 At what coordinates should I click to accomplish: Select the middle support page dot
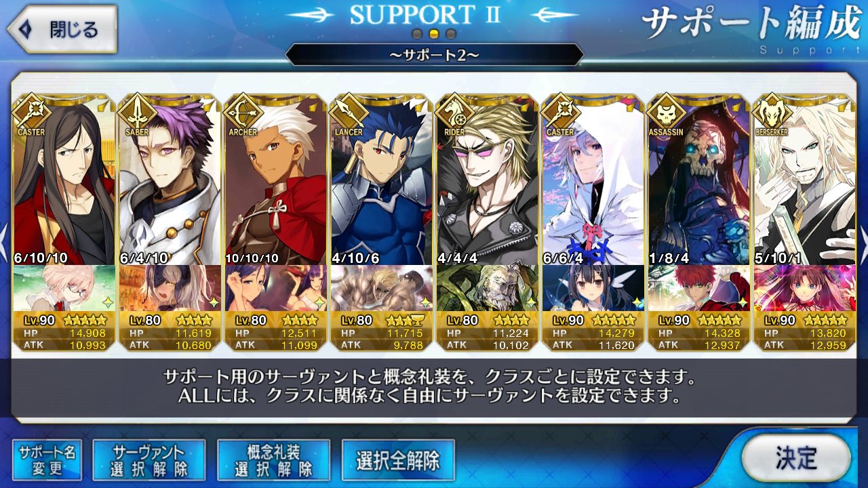(x=434, y=33)
